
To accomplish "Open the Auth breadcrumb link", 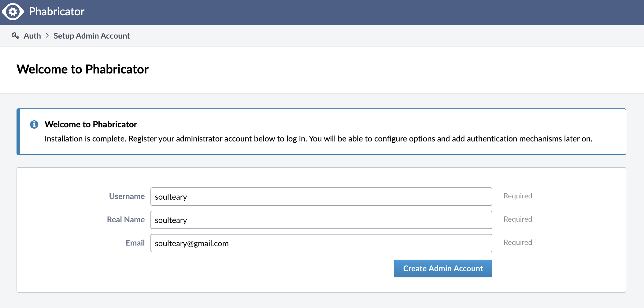I will click(x=32, y=36).
